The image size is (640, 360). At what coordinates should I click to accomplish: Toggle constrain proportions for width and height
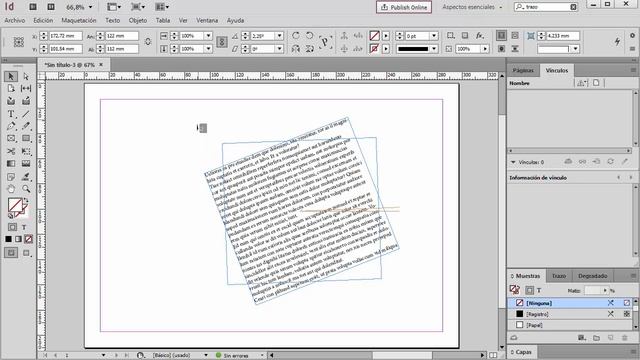point(148,42)
